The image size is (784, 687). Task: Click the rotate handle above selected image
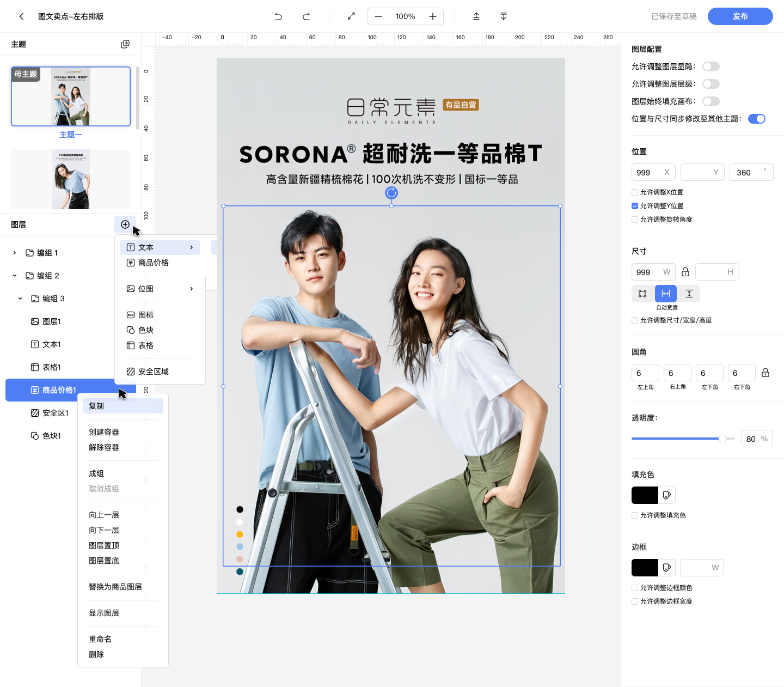point(391,192)
